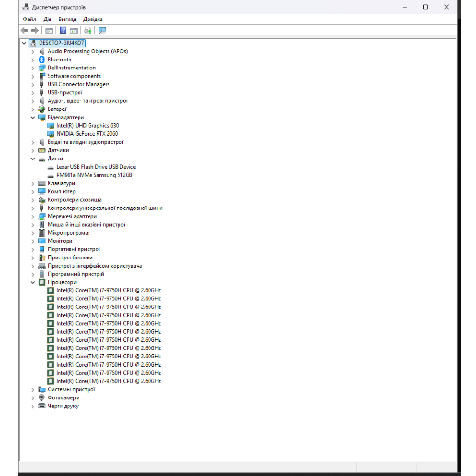Select NVIDIA GeForce RTX 2060 adapter

[87, 134]
